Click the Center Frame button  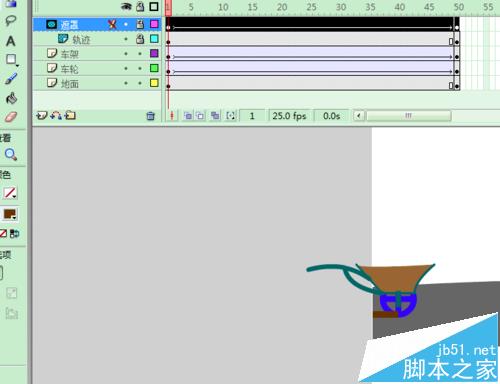(x=172, y=116)
